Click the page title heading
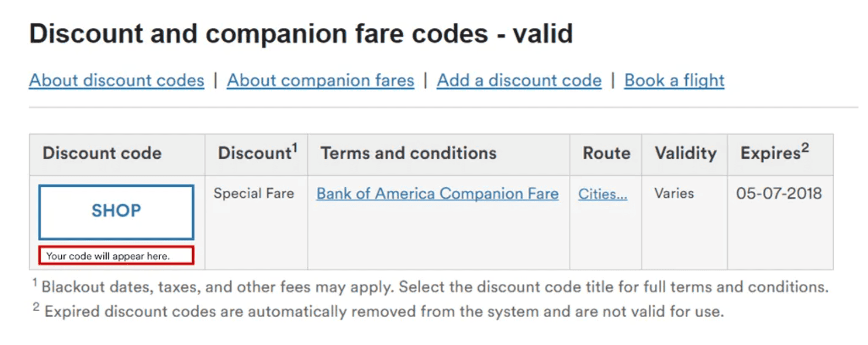The height and width of the screenshot is (345, 868). 301,34
